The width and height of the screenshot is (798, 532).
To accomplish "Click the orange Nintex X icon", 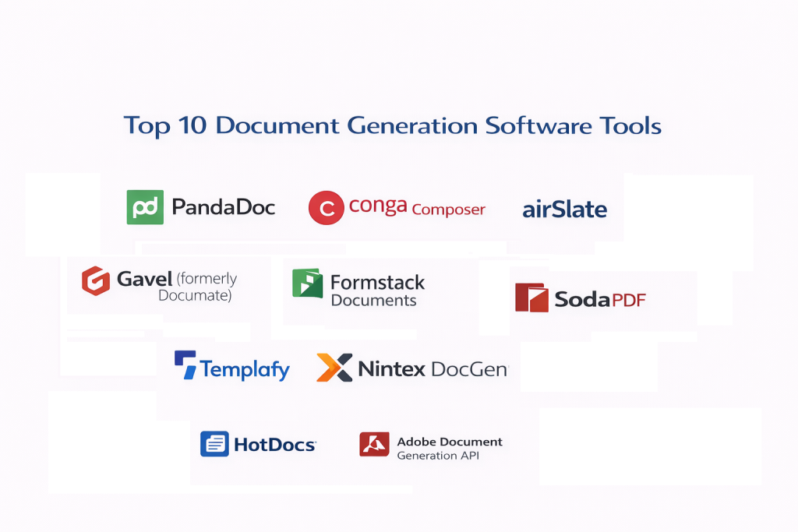I will tap(334, 368).
